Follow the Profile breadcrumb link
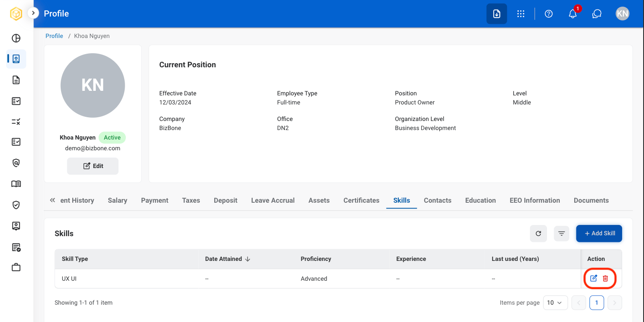 (x=54, y=36)
